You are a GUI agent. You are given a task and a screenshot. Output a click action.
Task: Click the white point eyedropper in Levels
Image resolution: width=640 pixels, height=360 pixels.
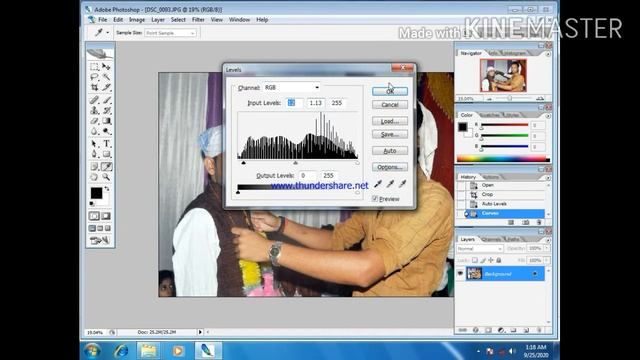point(402,184)
